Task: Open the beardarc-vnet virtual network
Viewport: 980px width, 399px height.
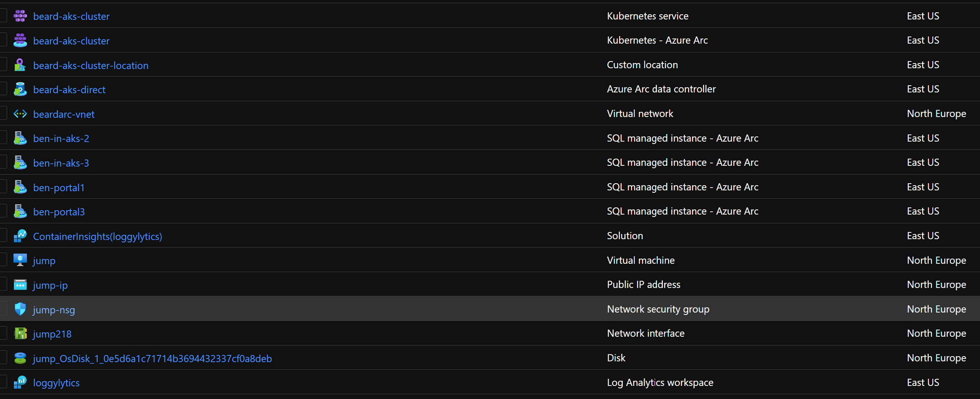Action: (64, 114)
